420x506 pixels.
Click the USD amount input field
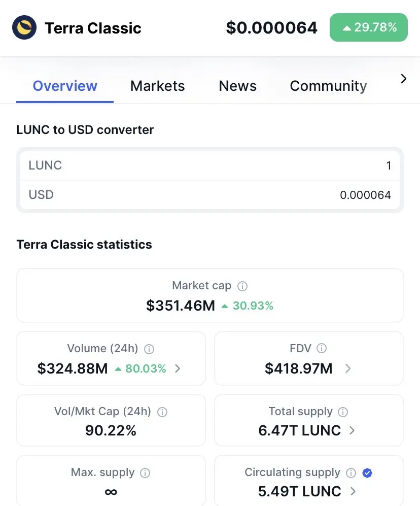pyautogui.click(x=209, y=195)
